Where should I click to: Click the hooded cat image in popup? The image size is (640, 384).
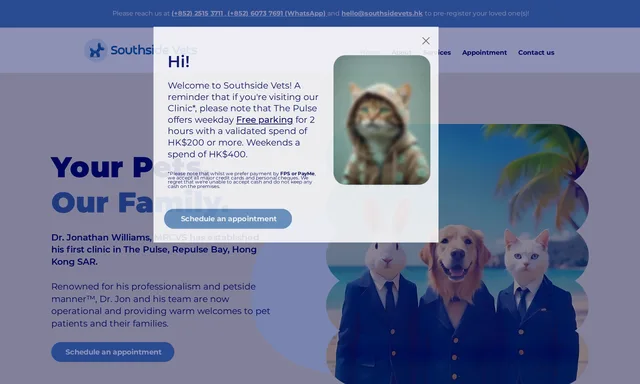[382, 120]
